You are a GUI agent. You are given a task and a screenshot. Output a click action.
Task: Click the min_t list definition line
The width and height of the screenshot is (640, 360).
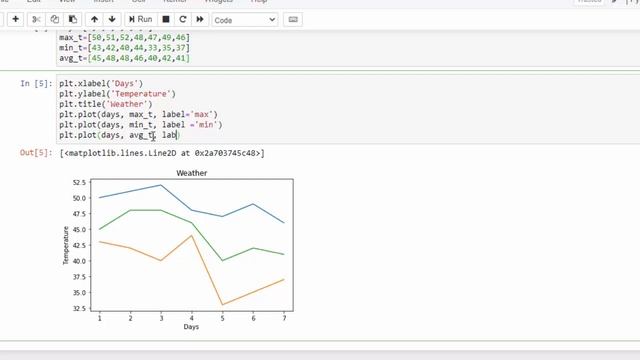[x=124, y=48]
